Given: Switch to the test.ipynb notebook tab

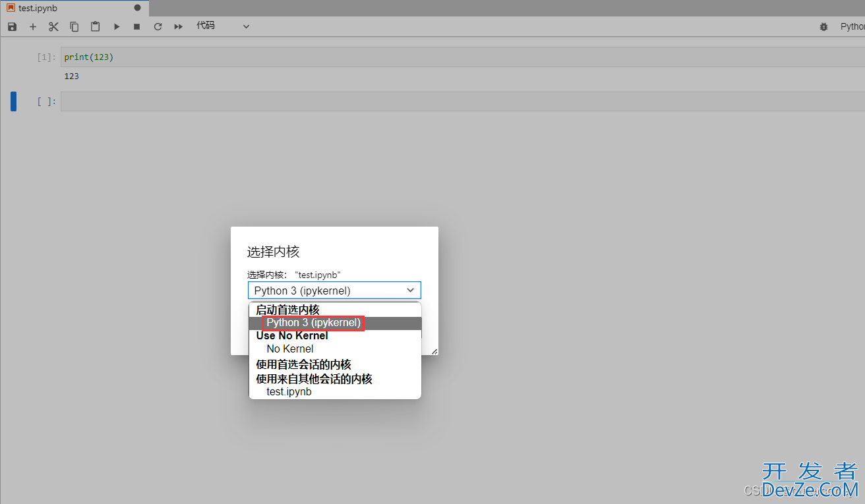Looking at the screenshot, I should pyautogui.click(x=38, y=9).
